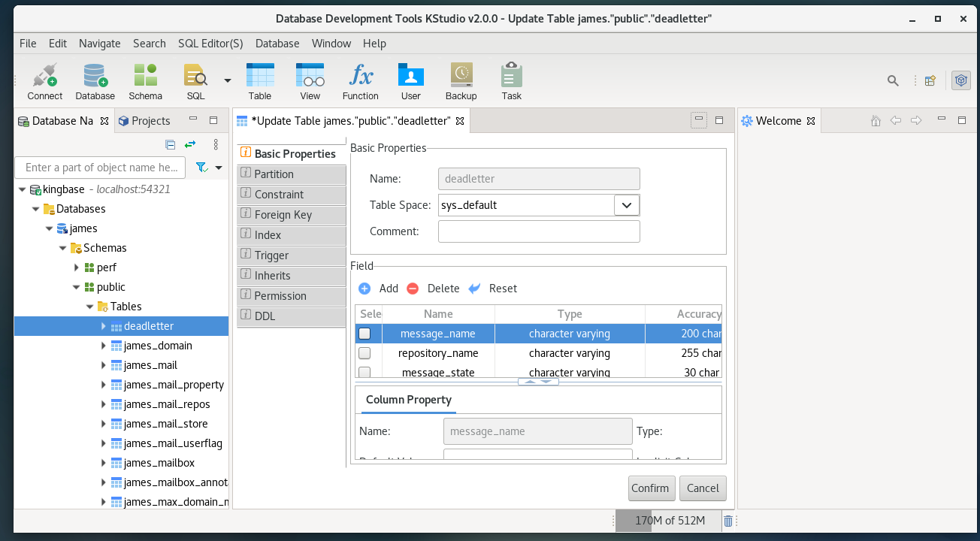Collapse the public schema node
980x541 pixels.
click(x=77, y=287)
